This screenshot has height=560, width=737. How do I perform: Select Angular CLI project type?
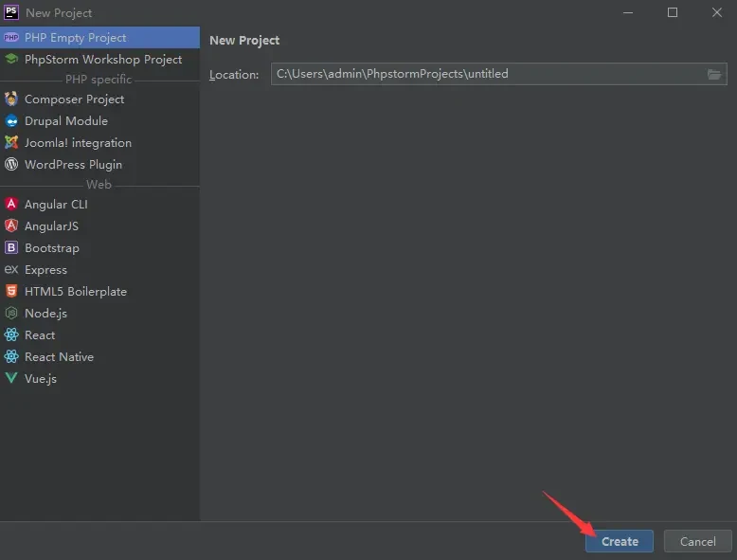(x=99, y=204)
